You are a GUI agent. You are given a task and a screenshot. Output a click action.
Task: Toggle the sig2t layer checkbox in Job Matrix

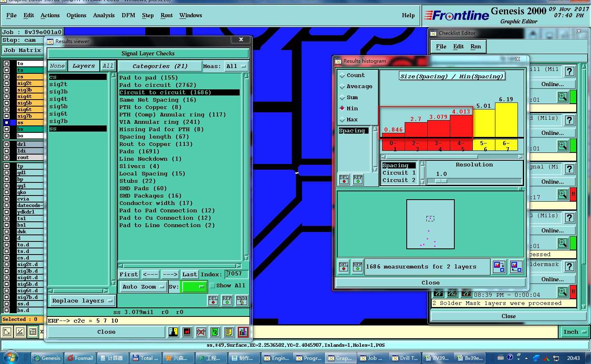click(7, 83)
